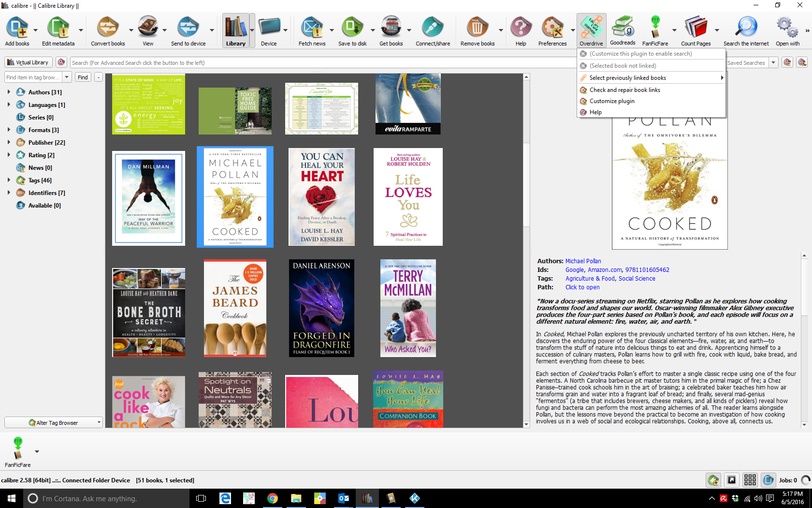Click the Add books icon
Screen dimensions: 812x508
click(x=17, y=27)
